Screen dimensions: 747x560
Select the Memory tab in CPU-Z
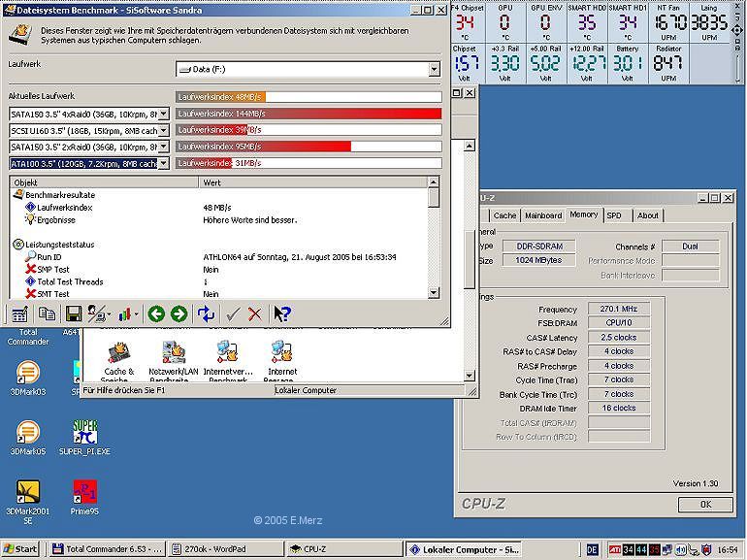(x=584, y=214)
